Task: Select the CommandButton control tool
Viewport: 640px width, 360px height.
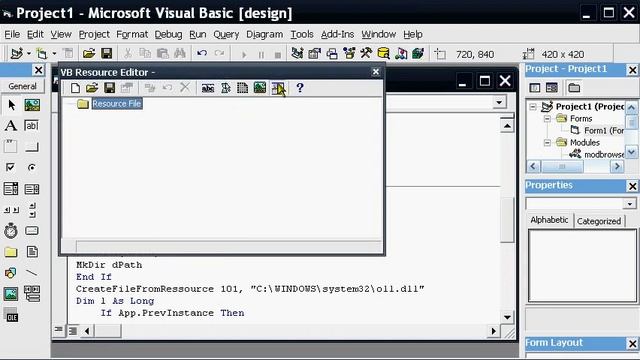Action: [x=32, y=146]
